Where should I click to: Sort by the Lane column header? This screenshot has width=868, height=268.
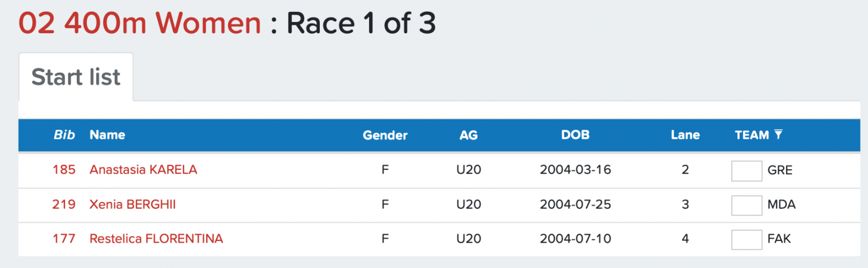coord(685,135)
